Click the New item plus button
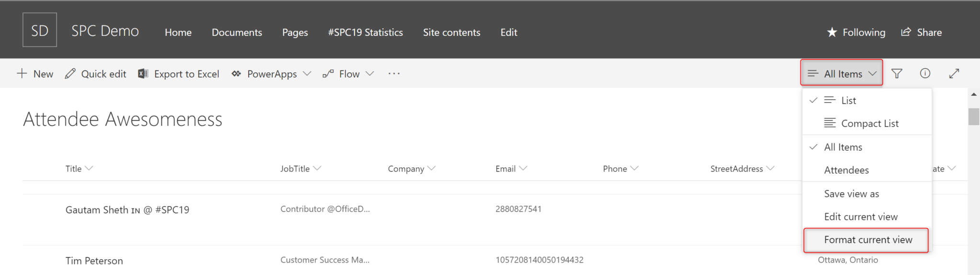 coord(34,74)
